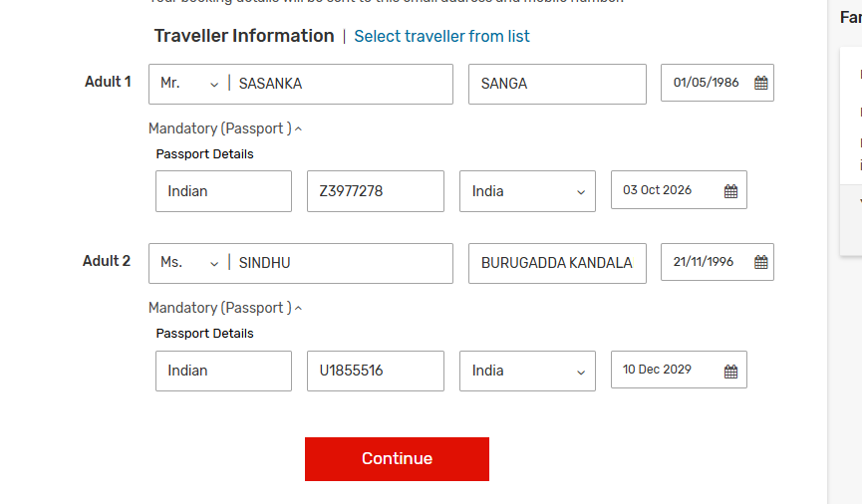This screenshot has width=862, height=504.
Task: Open calendar icon for Adult 2 birth date
Action: click(760, 262)
